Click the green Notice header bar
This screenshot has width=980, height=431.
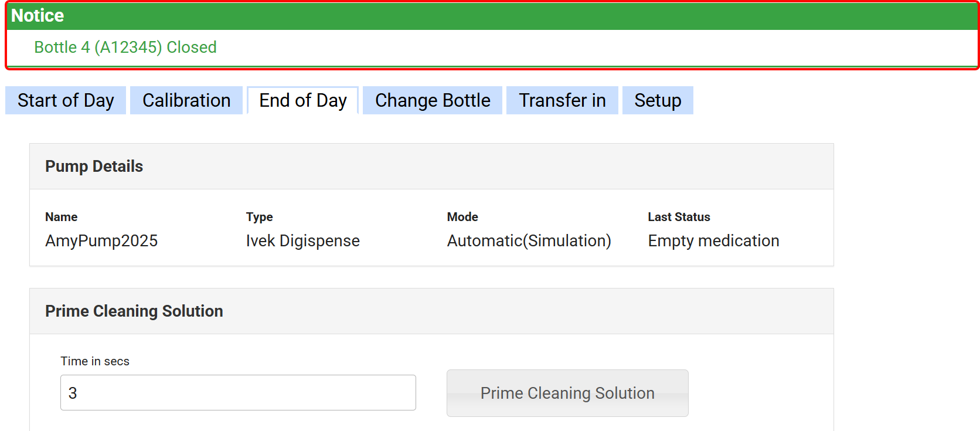[x=491, y=16]
